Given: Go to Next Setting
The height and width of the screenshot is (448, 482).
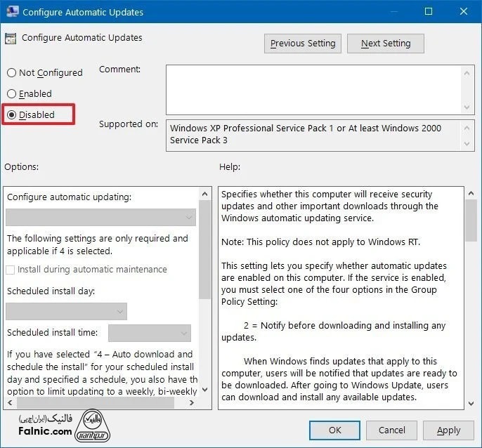Looking at the screenshot, I should coord(385,44).
